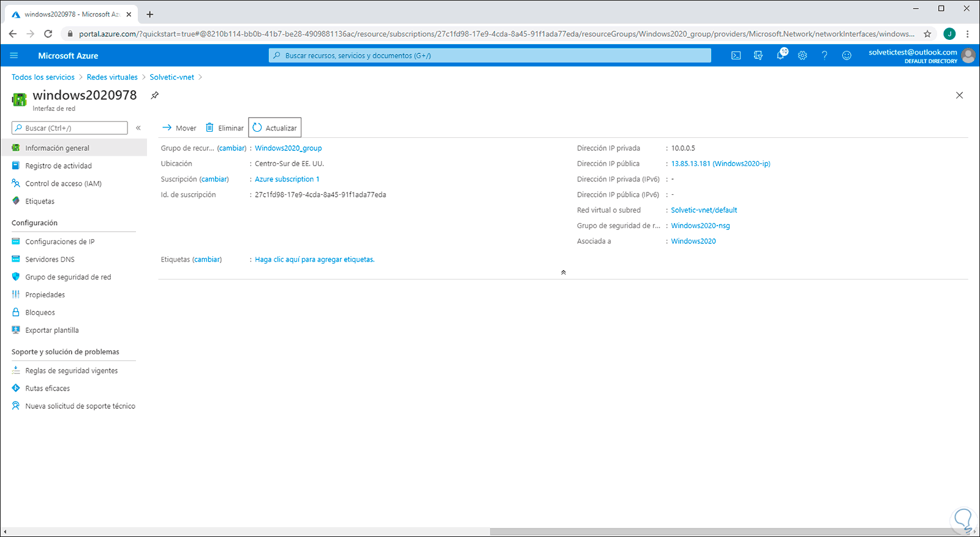This screenshot has width=980, height=537.
Task: Click the Eliminar button
Action: pyautogui.click(x=224, y=128)
